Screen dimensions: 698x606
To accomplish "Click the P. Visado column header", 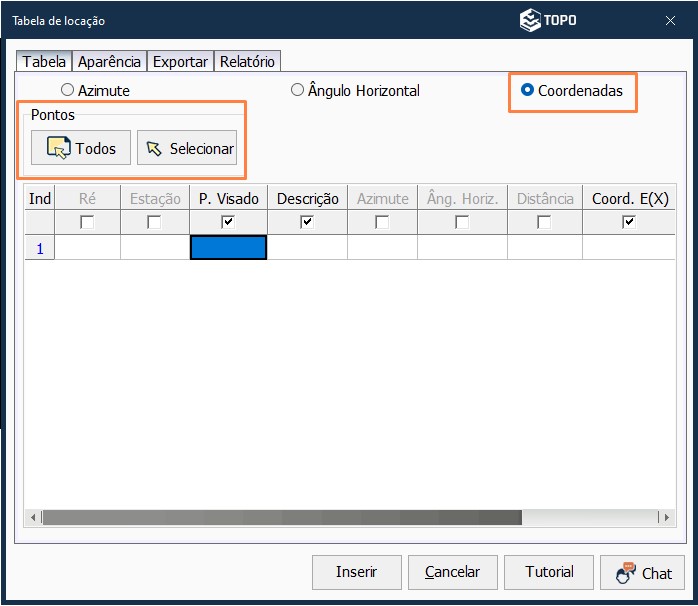I will [x=228, y=198].
